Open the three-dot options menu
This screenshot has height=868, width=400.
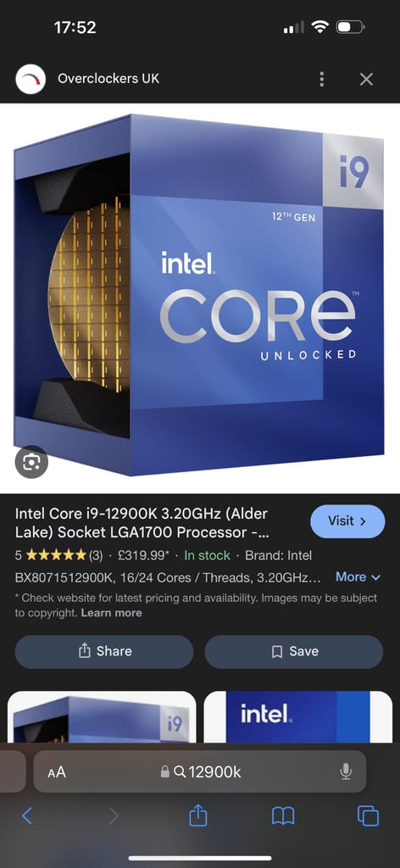(321, 79)
